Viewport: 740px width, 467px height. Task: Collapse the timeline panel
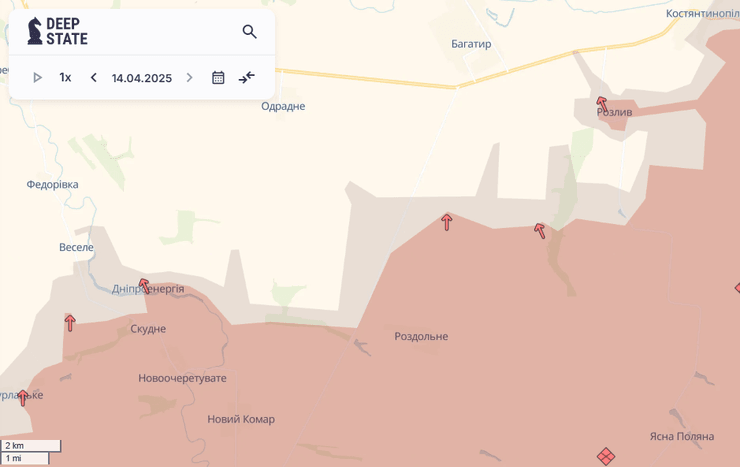click(x=246, y=78)
